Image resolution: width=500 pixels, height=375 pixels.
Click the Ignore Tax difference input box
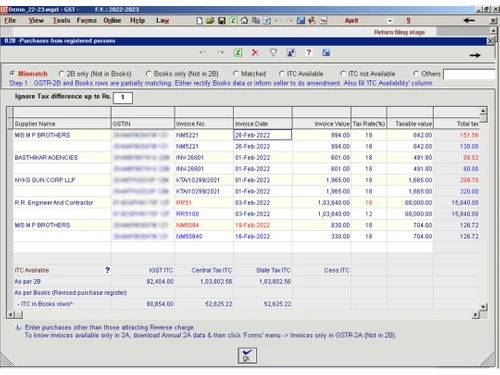coord(123,97)
